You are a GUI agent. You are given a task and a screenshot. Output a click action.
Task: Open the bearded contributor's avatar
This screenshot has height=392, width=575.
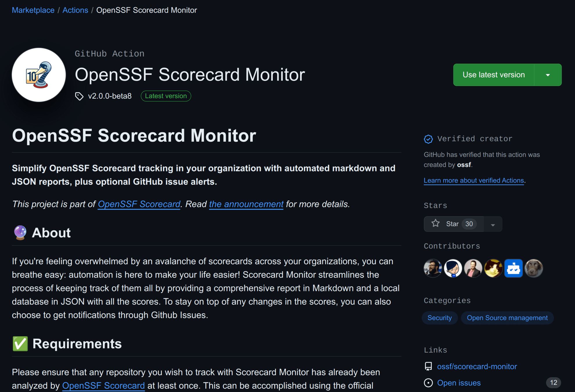(x=433, y=268)
